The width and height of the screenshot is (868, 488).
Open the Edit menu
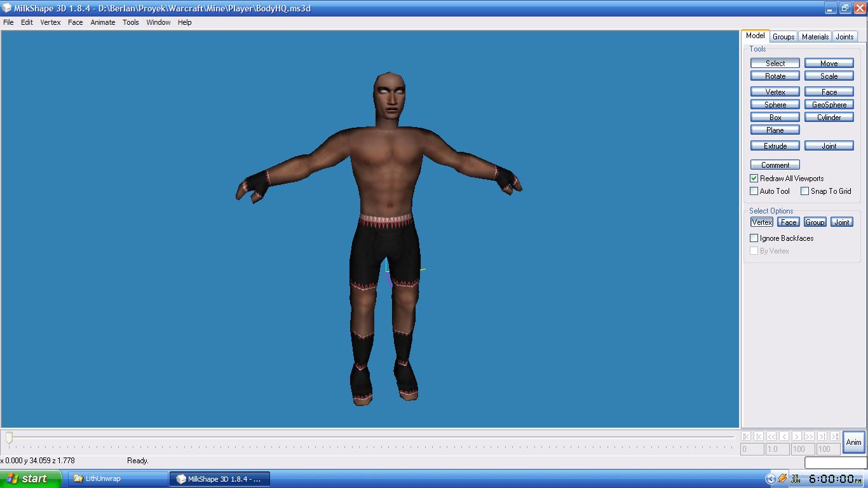pos(27,22)
